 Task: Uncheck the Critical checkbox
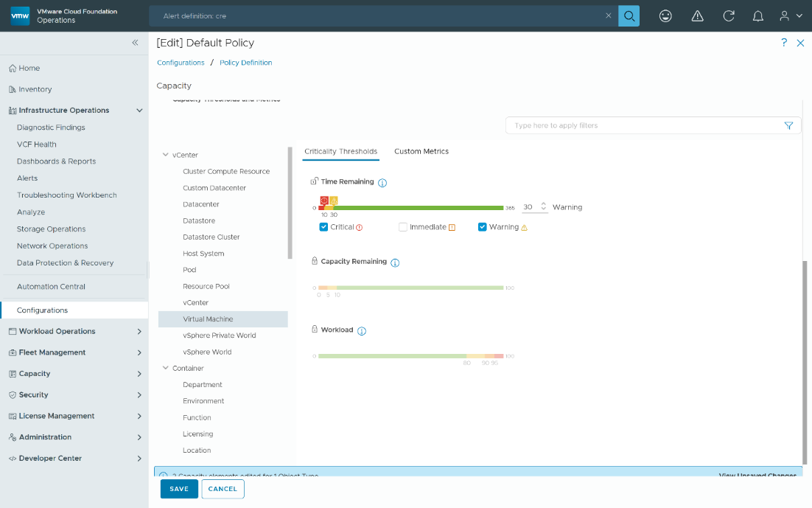[x=323, y=227]
